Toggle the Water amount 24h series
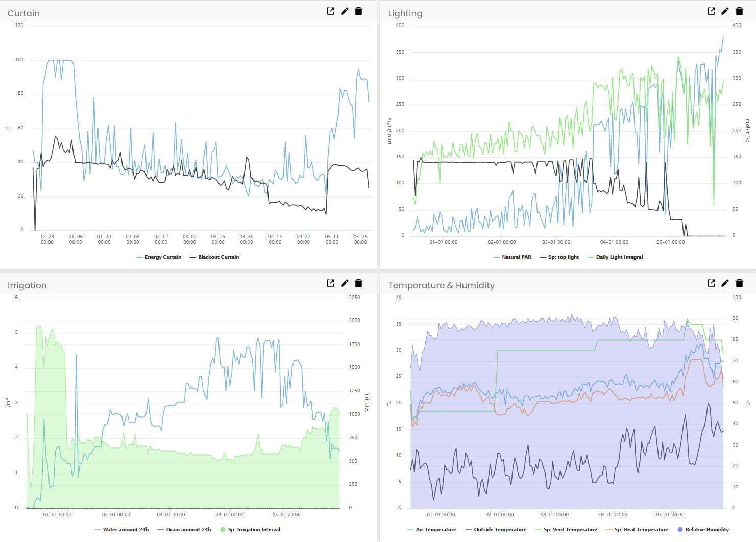Image resolution: width=756 pixels, height=542 pixels. [121, 530]
